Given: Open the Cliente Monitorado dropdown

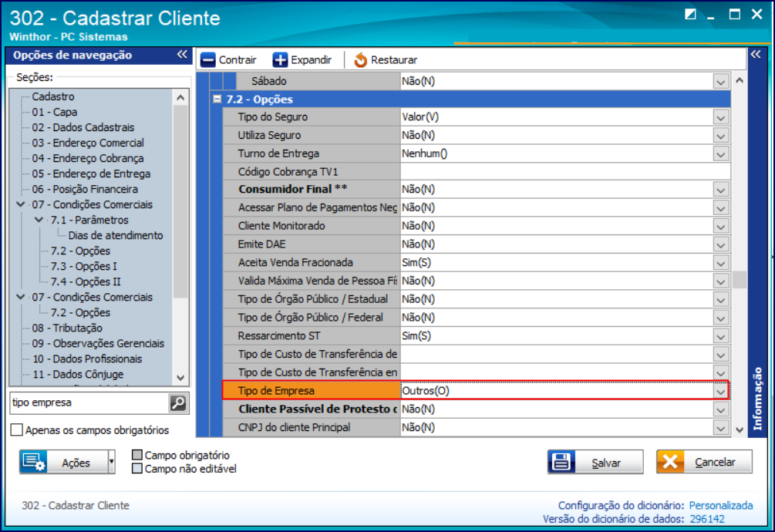Looking at the screenshot, I should 720,227.
